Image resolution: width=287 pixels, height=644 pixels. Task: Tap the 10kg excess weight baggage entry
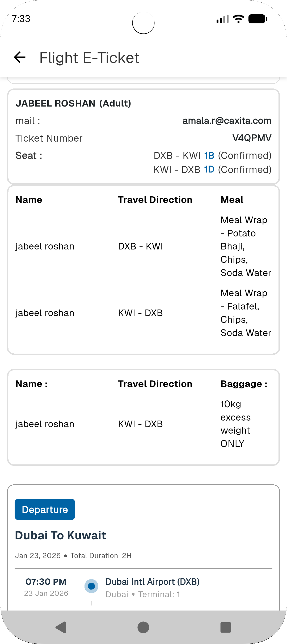(235, 424)
